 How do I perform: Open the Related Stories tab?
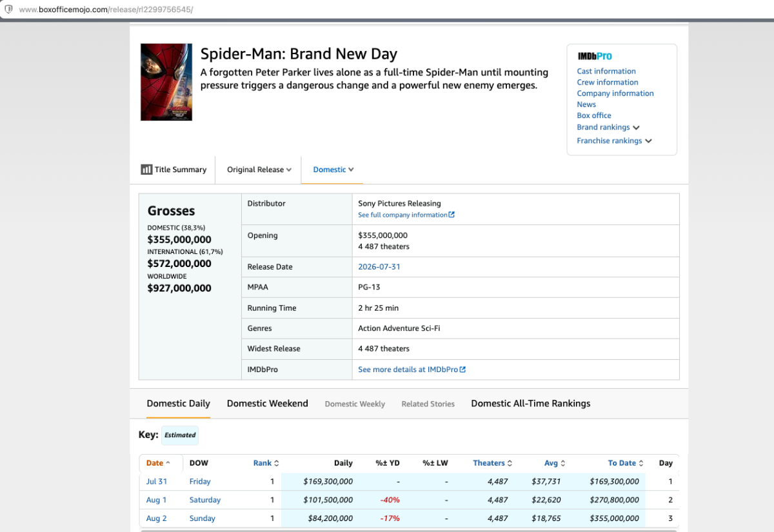[x=428, y=404]
